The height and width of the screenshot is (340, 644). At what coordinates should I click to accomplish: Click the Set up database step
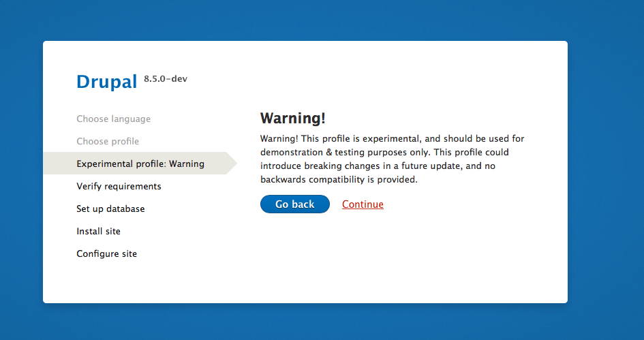tap(110, 208)
